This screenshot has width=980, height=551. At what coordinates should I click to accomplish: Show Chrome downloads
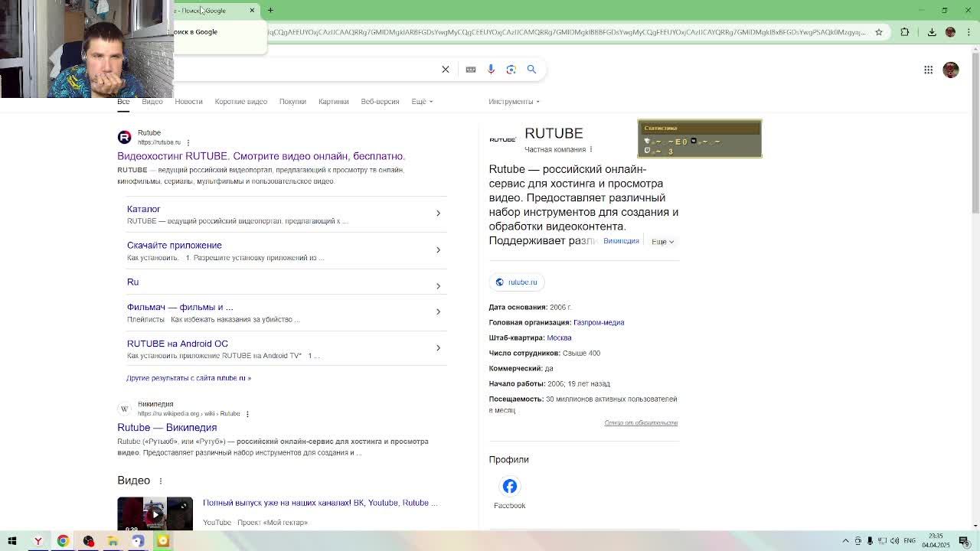[932, 32]
